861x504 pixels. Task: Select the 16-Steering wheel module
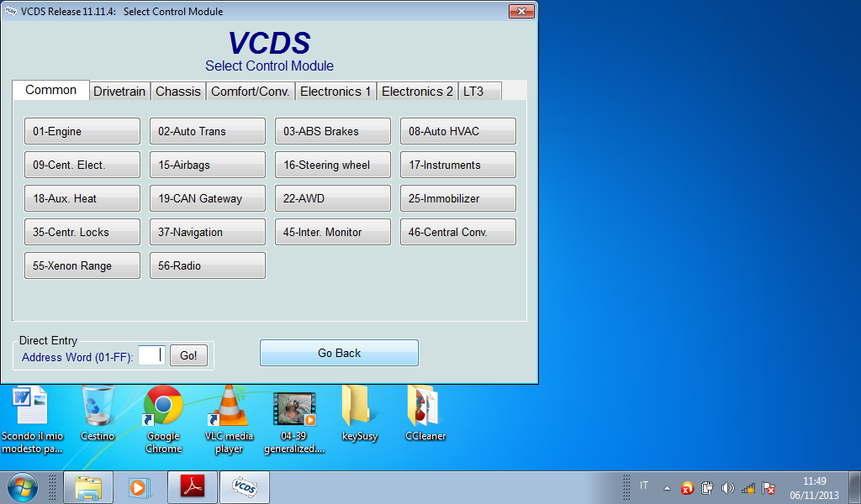tap(333, 165)
